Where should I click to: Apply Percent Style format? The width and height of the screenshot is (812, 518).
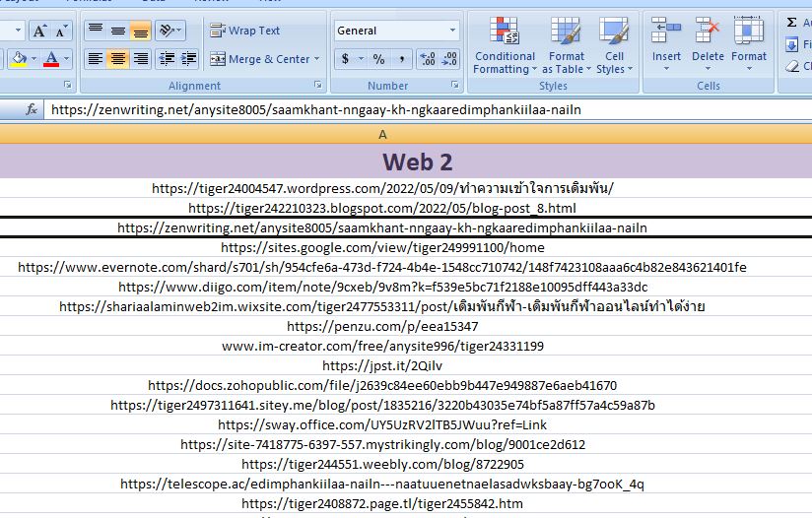pyautogui.click(x=379, y=59)
